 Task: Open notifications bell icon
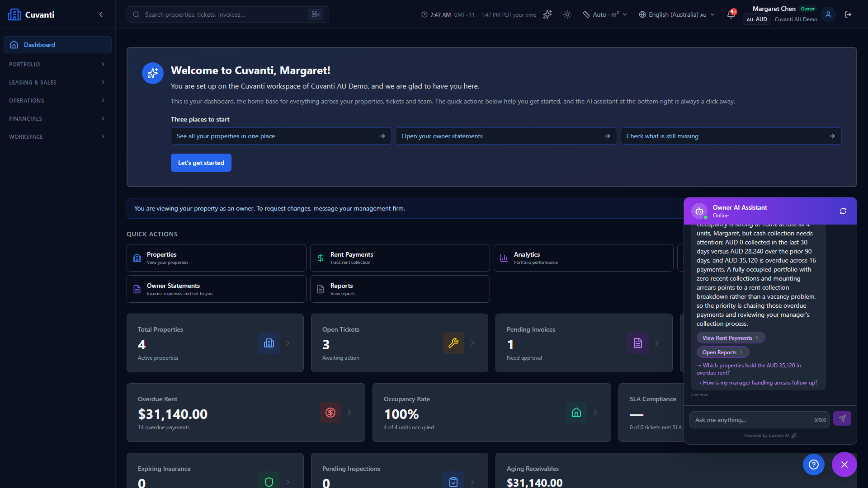(x=731, y=14)
